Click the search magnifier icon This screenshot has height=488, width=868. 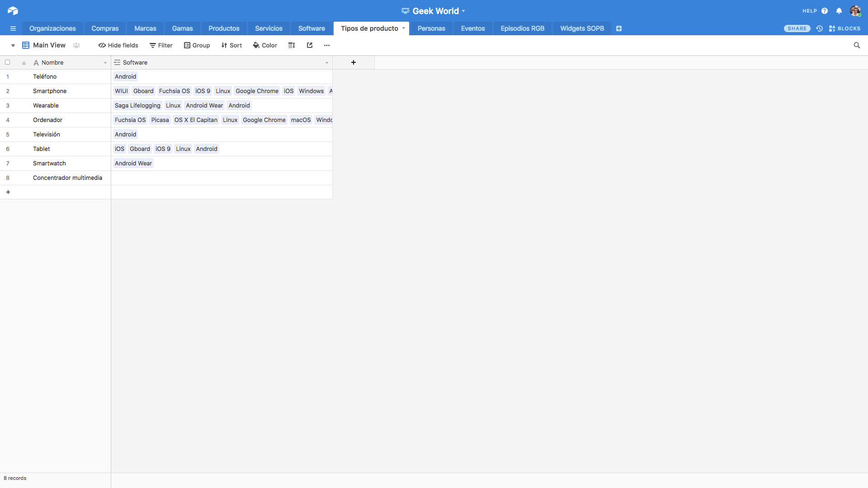pos(857,45)
